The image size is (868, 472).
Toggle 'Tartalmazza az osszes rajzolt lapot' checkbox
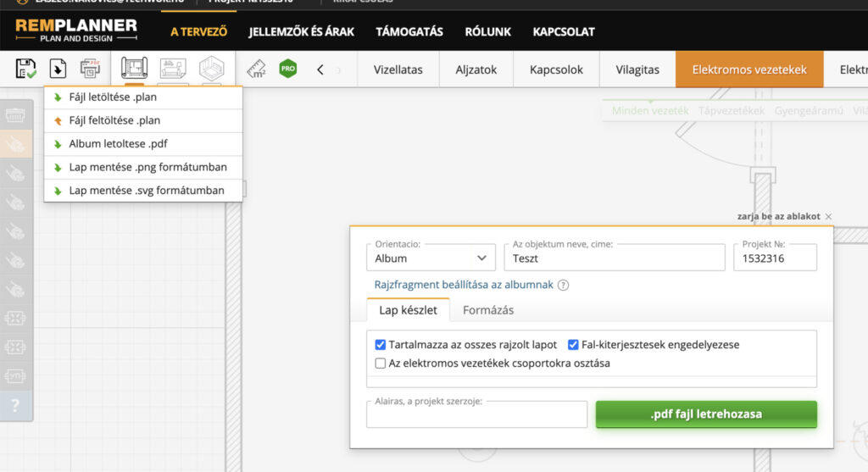click(x=381, y=345)
